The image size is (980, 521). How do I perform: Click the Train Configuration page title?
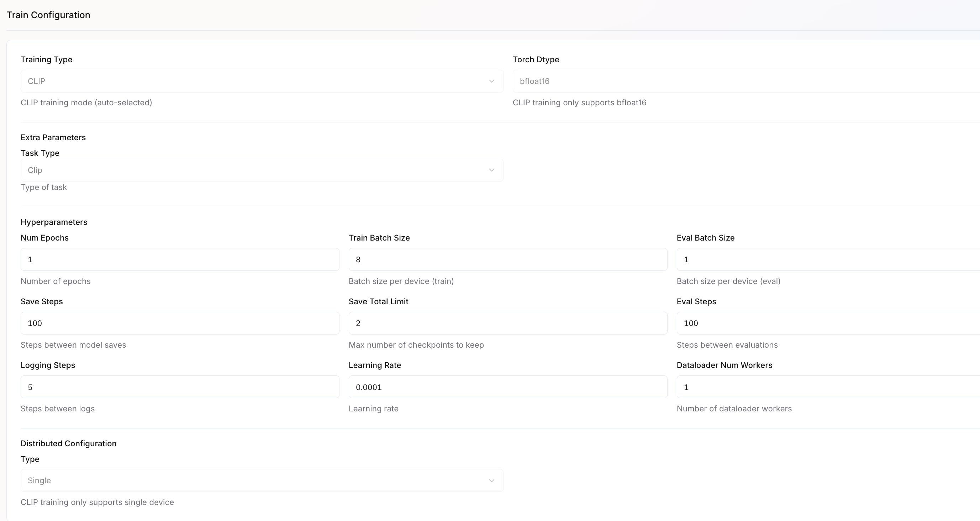coord(49,15)
